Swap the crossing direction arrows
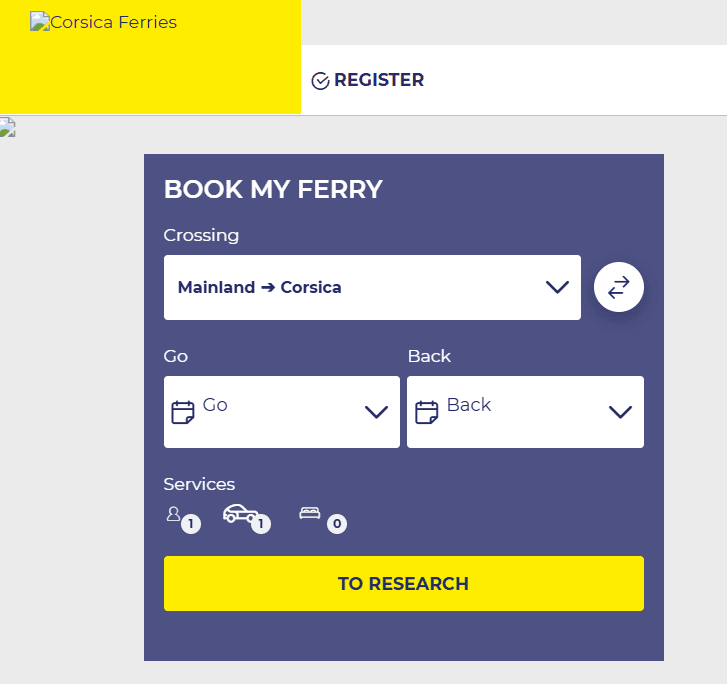This screenshot has width=727, height=684. tap(619, 287)
